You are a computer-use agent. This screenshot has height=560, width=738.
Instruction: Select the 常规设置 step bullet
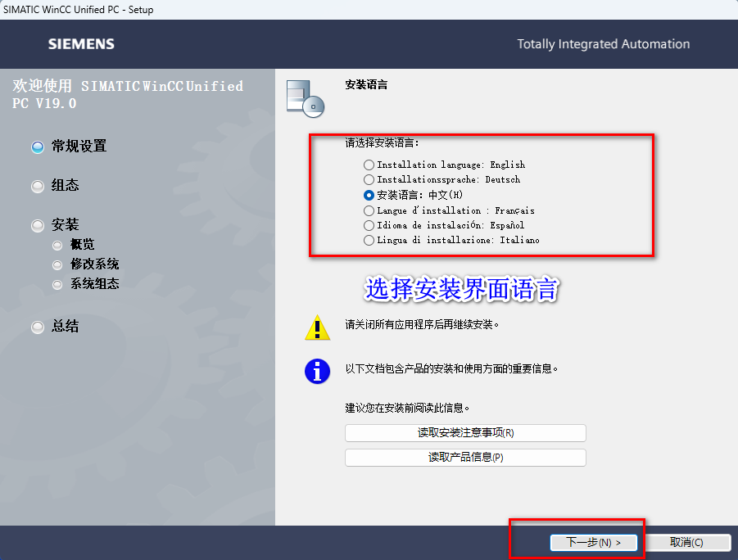(38, 147)
